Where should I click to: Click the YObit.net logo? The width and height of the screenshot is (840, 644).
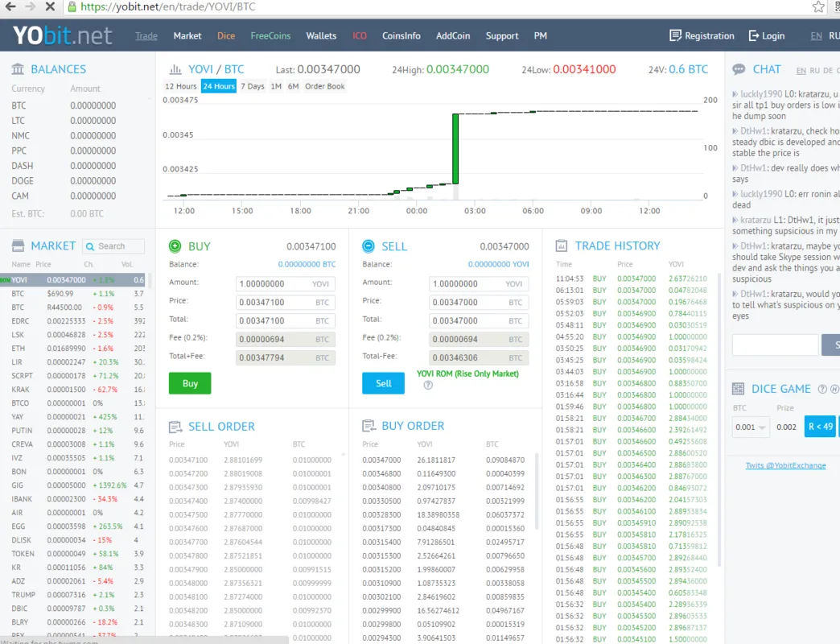[x=63, y=35]
